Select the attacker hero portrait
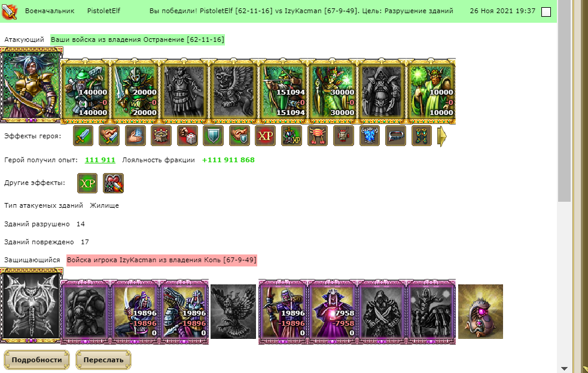This screenshot has height=373, width=588. (31, 85)
